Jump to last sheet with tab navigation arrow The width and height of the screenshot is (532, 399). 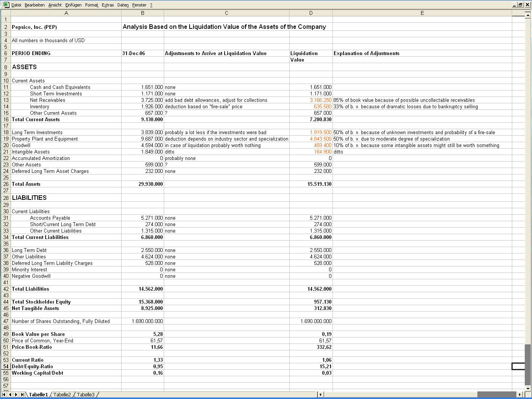click(22, 394)
